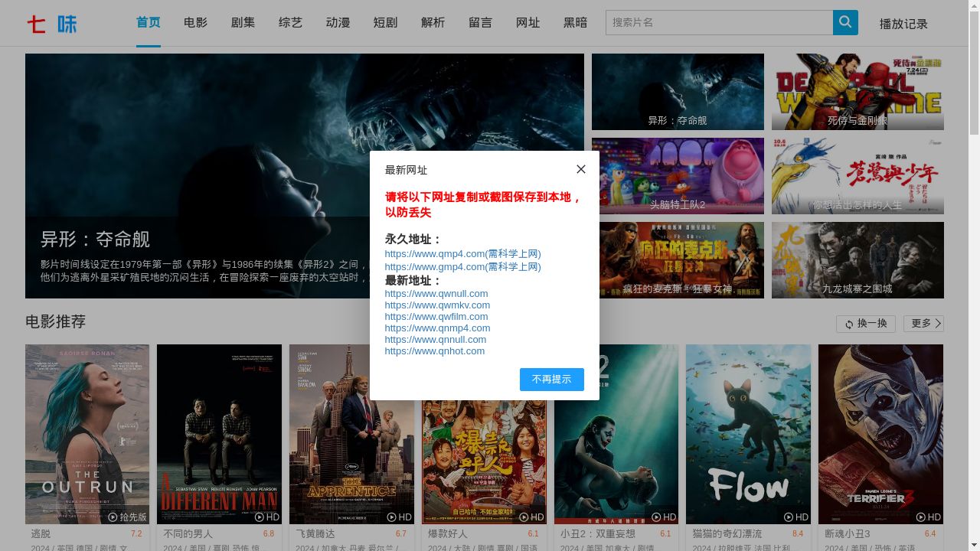980x551 pixels.
Task: Open the 你想活出怎样的人生 thumbnail
Action: [857, 176]
